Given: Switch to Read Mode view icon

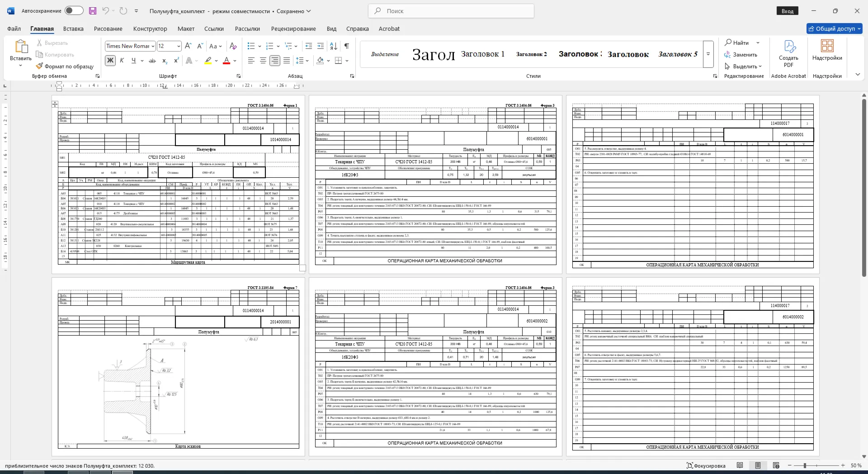Looking at the screenshot, I should click(x=740, y=465).
